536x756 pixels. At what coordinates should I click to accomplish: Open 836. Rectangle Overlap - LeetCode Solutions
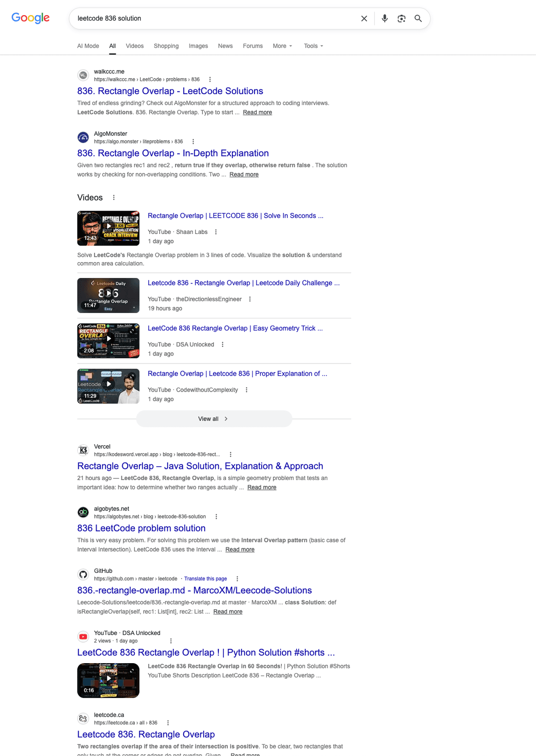coord(170,91)
